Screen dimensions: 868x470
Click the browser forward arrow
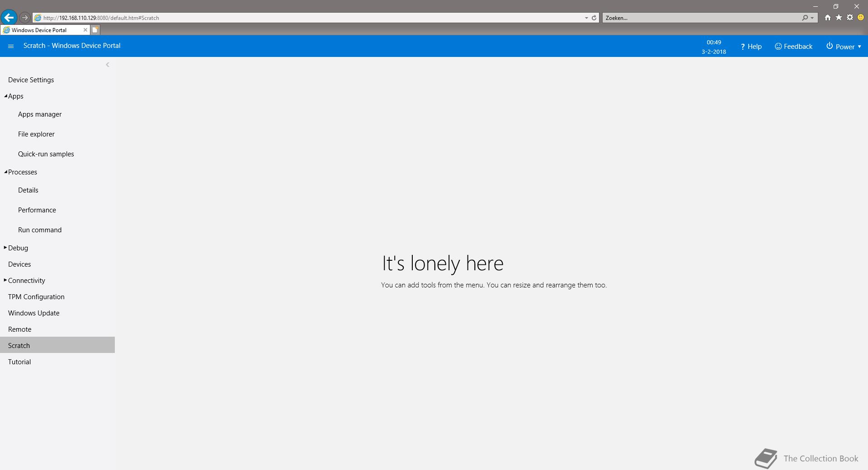tap(25, 18)
